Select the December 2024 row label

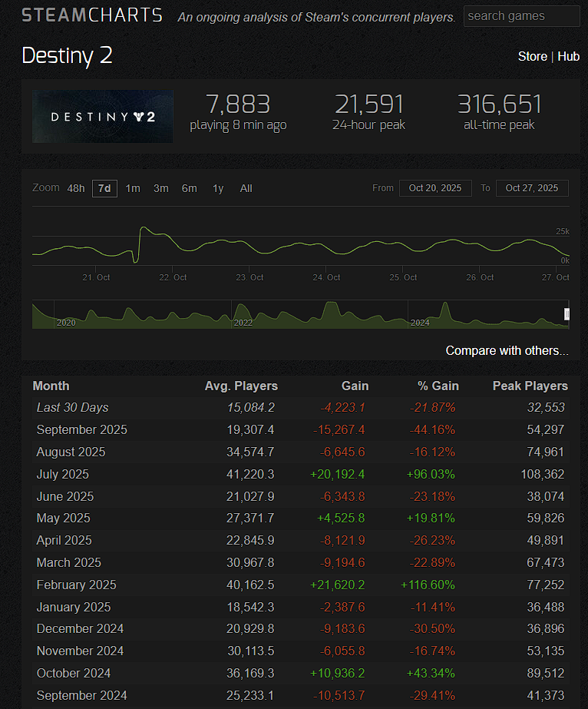pos(80,629)
